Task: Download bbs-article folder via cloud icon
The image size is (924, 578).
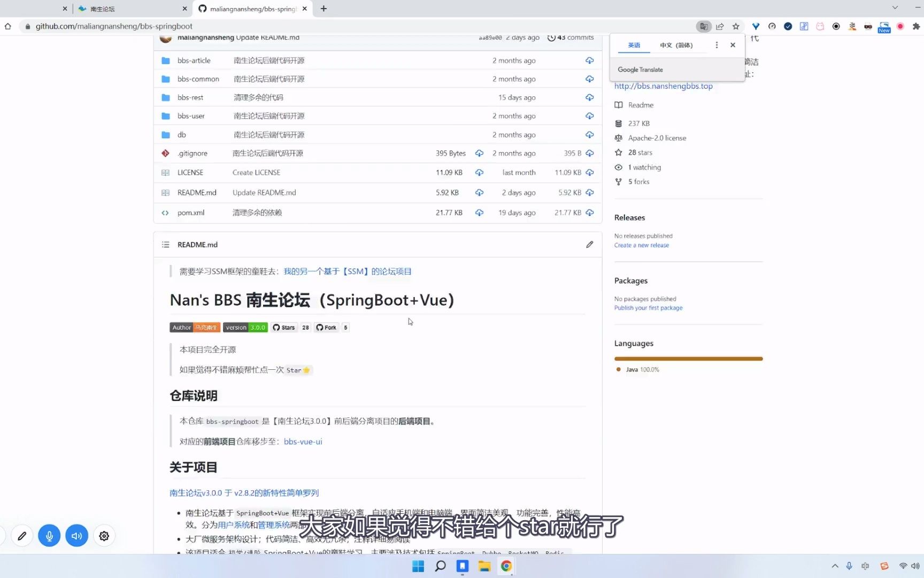Action: (x=589, y=60)
